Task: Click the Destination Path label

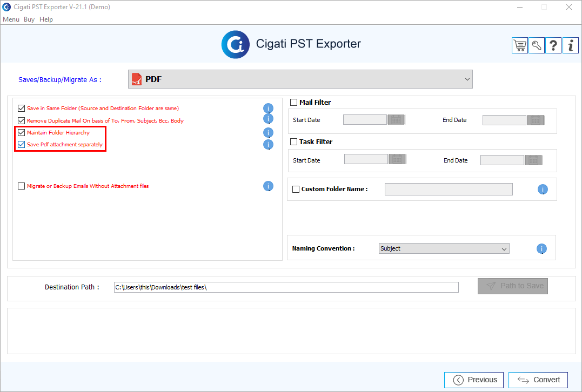Action: click(72, 287)
